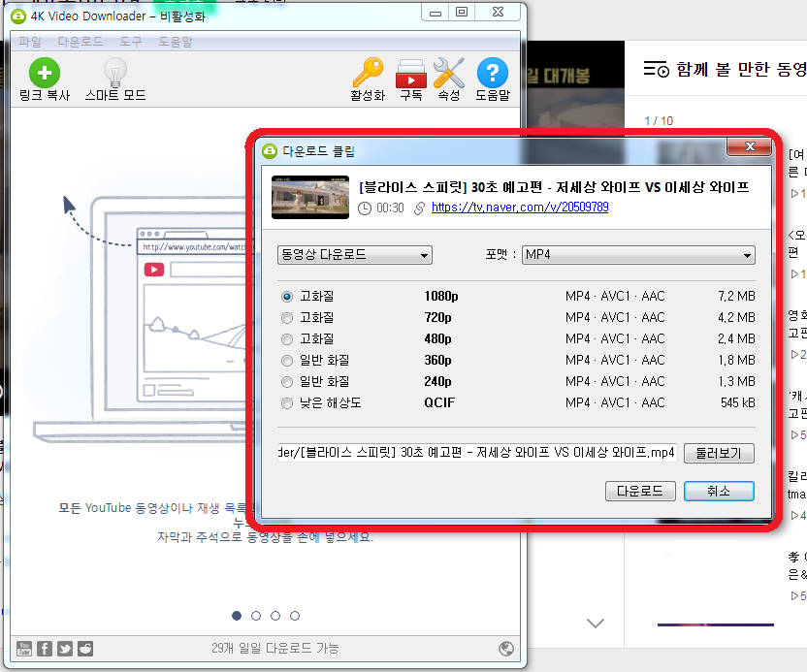Click the 1,8 MB file size text

point(736,360)
